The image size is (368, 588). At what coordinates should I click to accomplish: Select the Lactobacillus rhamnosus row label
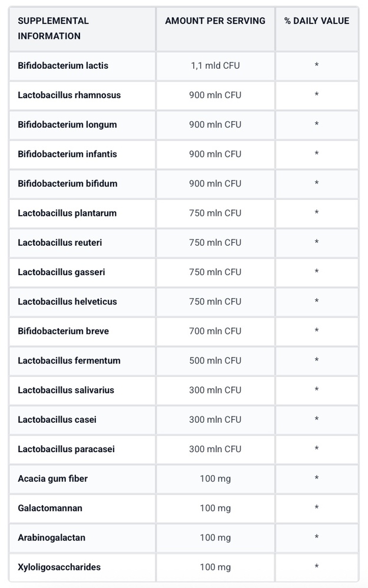click(x=69, y=95)
